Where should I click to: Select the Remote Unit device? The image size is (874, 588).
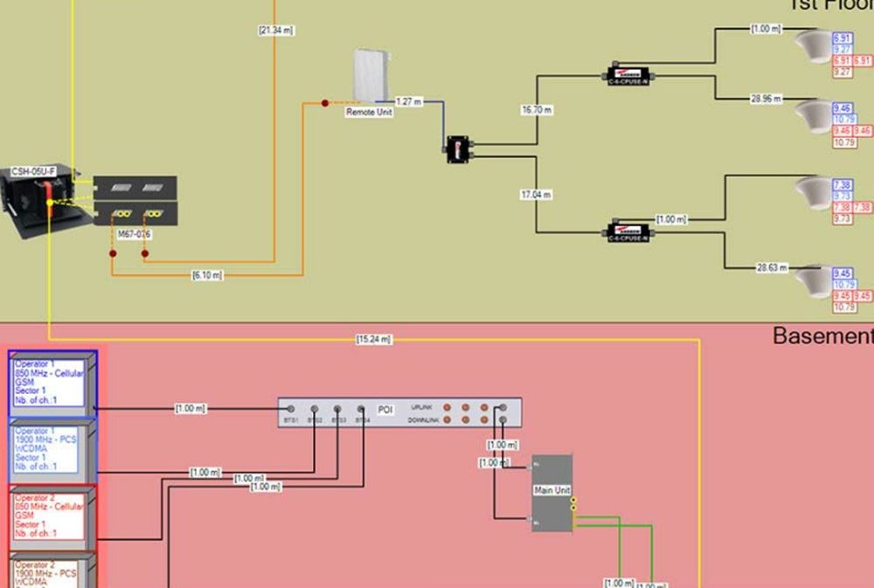369,75
